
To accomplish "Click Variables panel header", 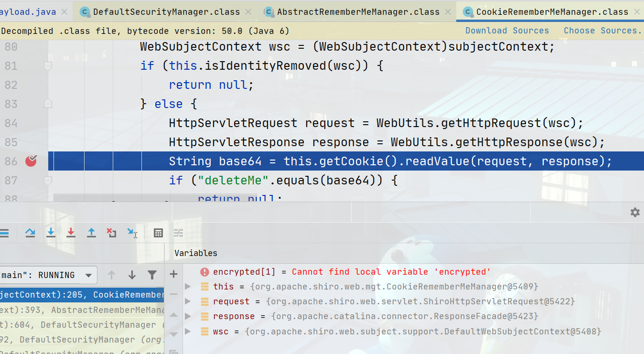I will coord(196,253).
